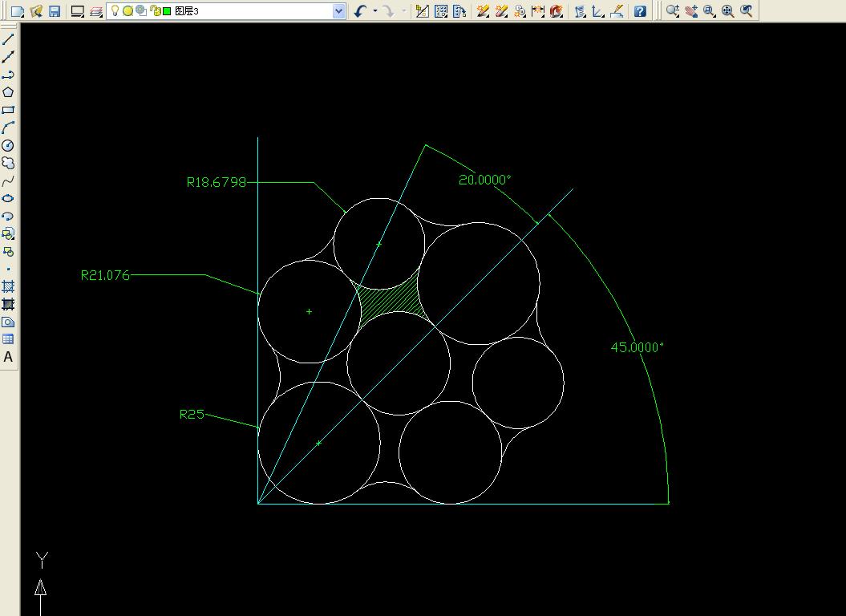
Task: Select the Region tool
Action: coord(8,322)
